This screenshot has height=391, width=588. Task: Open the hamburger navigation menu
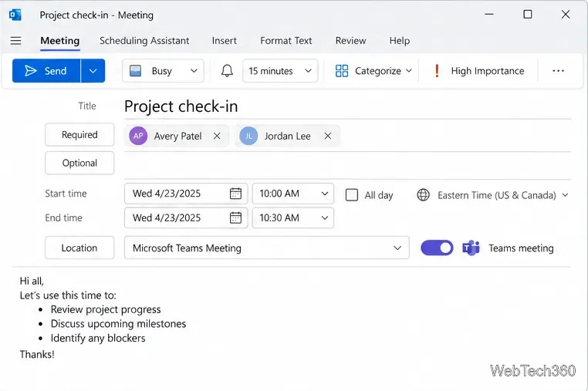tap(15, 40)
